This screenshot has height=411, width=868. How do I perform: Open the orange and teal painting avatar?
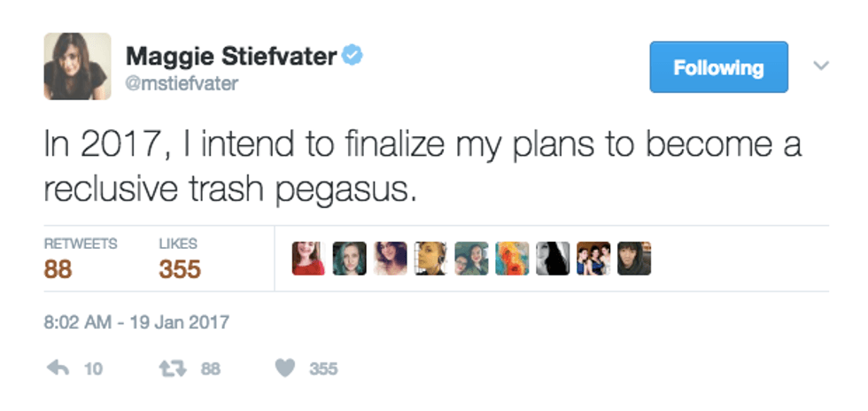(512, 259)
